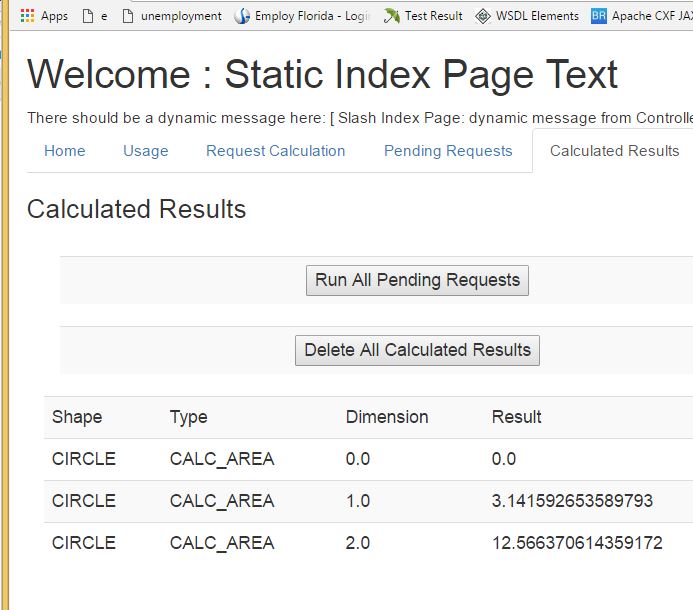Click the result value 3.141592653589793
The width and height of the screenshot is (693, 610).
(x=572, y=501)
